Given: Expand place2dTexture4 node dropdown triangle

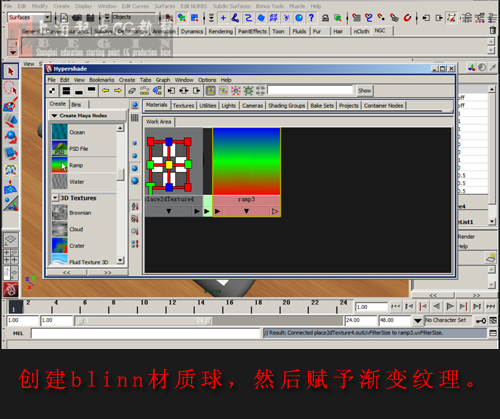Looking at the screenshot, I should pyautogui.click(x=169, y=211).
